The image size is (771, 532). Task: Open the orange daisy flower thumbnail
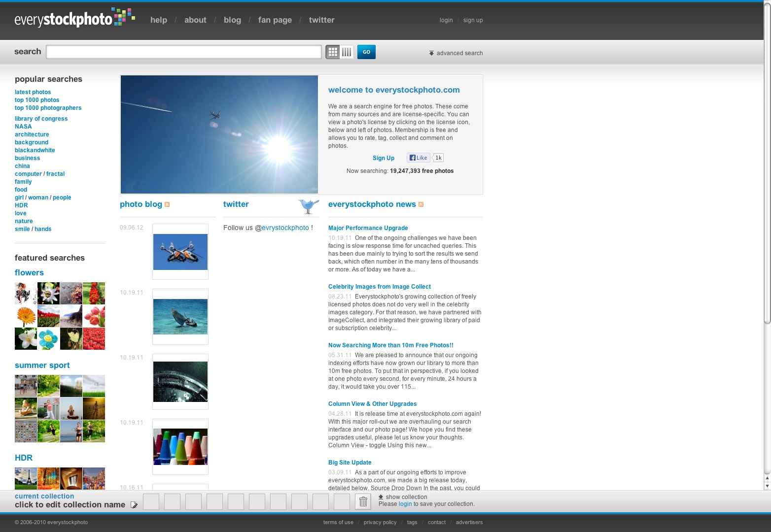(26, 316)
